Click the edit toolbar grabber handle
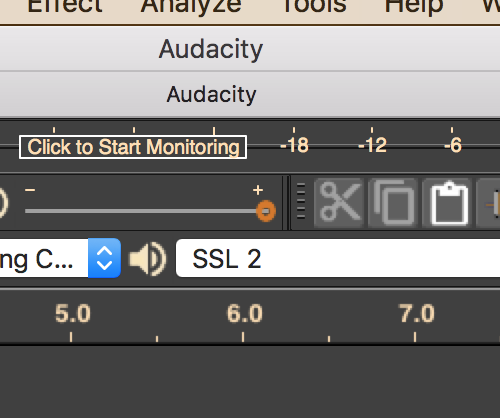Viewport: 500px width, 418px height. point(301,201)
